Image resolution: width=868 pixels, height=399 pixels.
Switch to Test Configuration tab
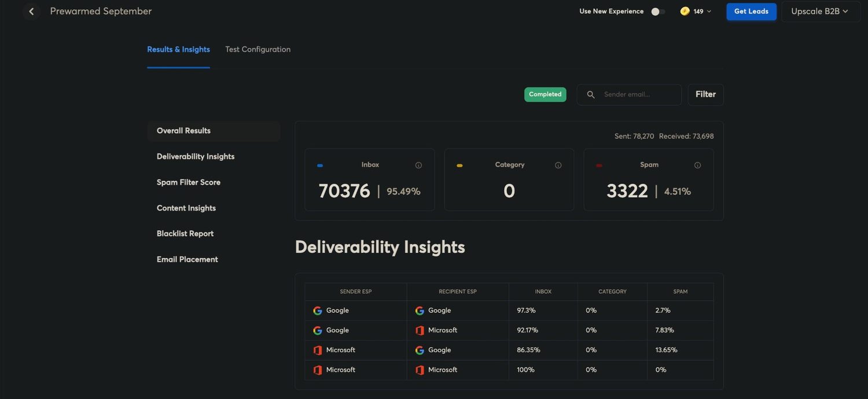tap(258, 49)
